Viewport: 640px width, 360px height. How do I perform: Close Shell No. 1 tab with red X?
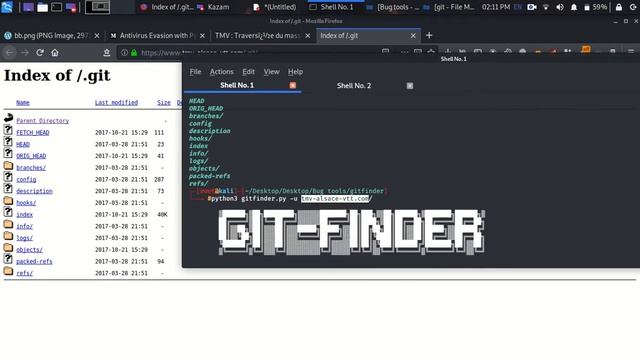point(293,85)
